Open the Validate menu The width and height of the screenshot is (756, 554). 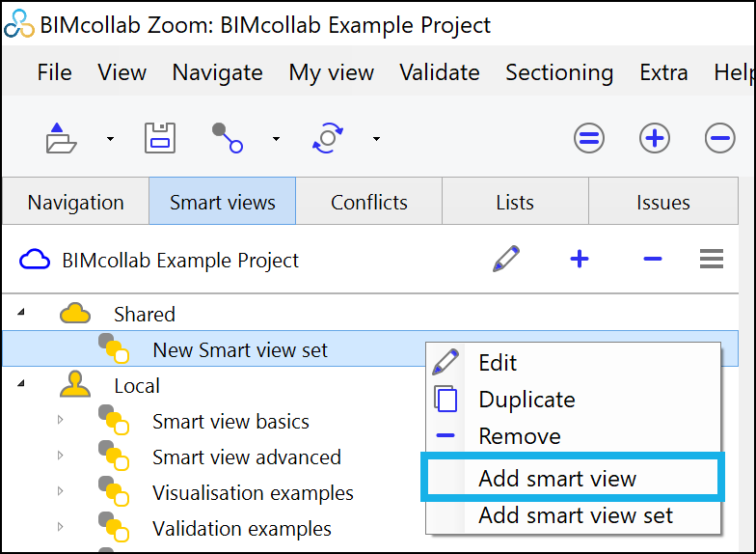coord(440,72)
